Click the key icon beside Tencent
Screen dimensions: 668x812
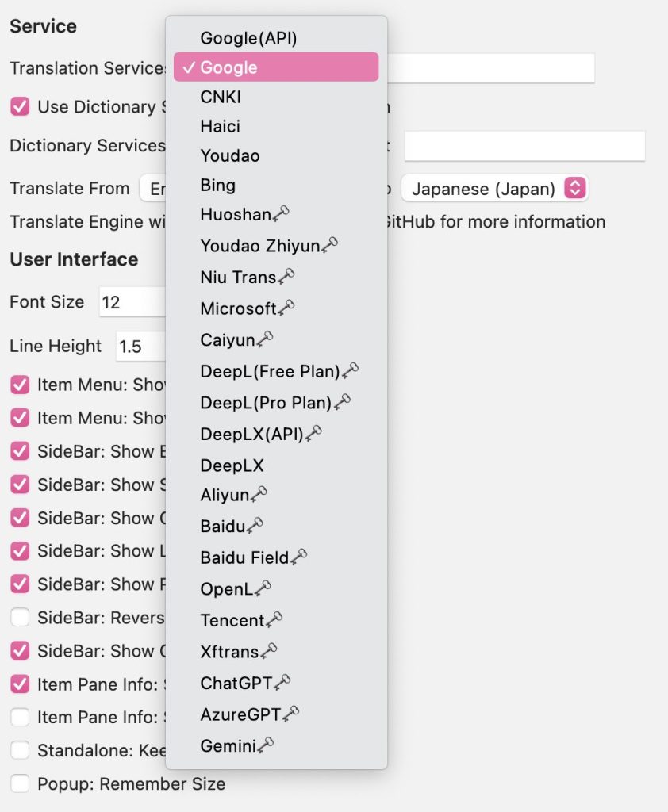(274, 619)
